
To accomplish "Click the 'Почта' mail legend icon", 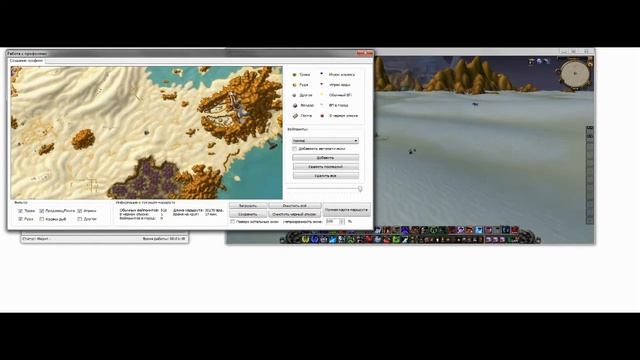I will (x=295, y=116).
